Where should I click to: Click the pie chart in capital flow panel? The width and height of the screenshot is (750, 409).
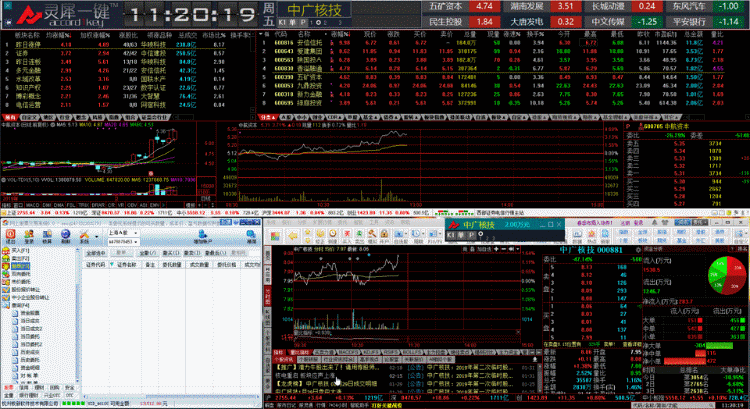[726, 276]
